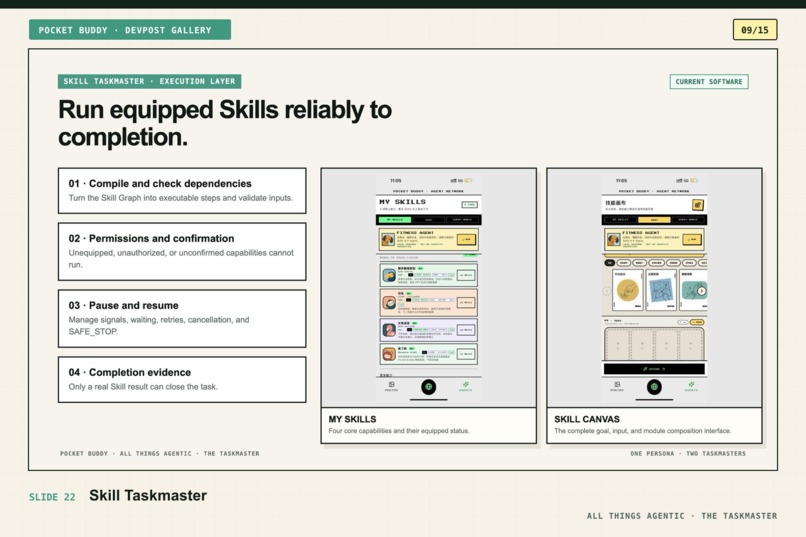806x537 pixels.
Task: Click the yellow edit icon beside the canvas title
Action: click(698, 205)
